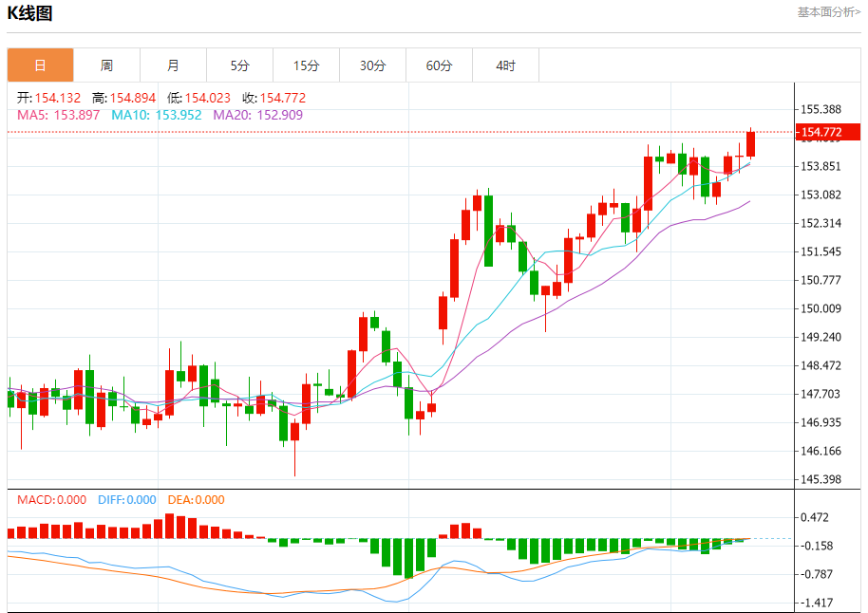The height and width of the screenshot is (613, 868).
Task: Select the 日 daily chart tab
Action: click(41, 65)
